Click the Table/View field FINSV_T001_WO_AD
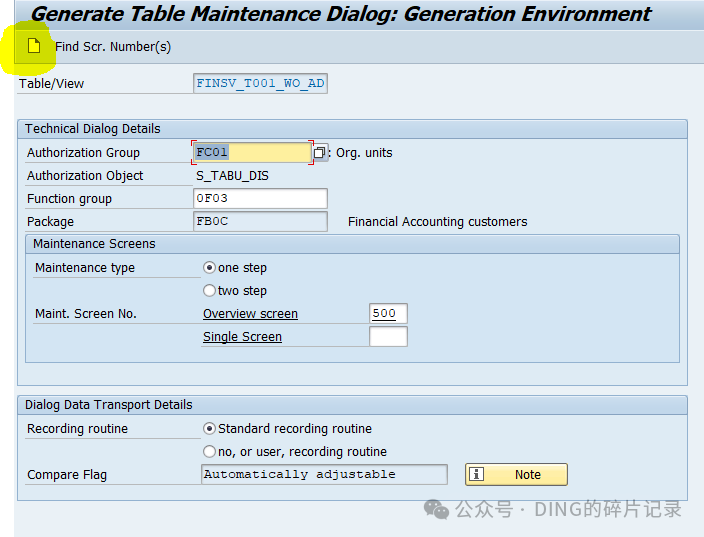The width and height of the screenshot is (704, 537). pyautogui.click(x=260, y=84)
